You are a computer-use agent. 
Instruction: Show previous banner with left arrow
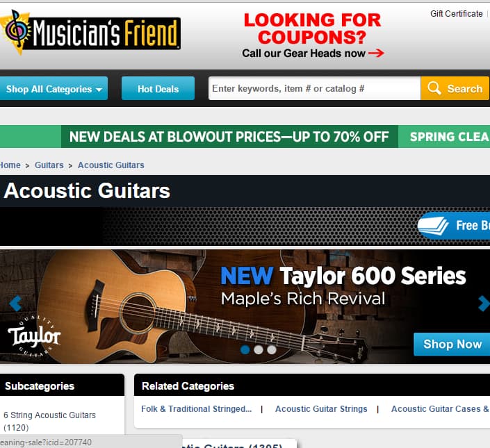(x=15, y=303)
